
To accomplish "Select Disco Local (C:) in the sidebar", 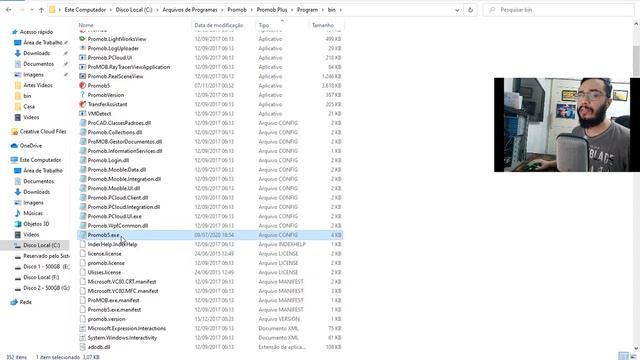I will pos(41,245).
